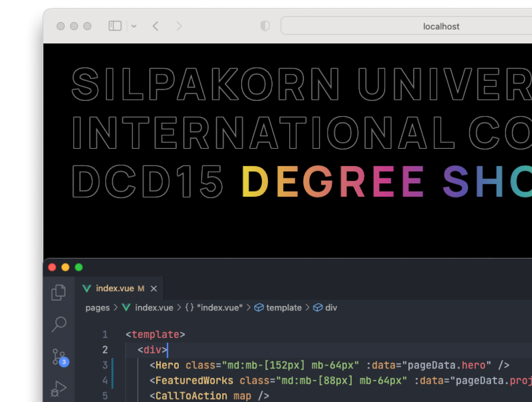
Task: Go back in Safari browser
Action: coord(156,26)
